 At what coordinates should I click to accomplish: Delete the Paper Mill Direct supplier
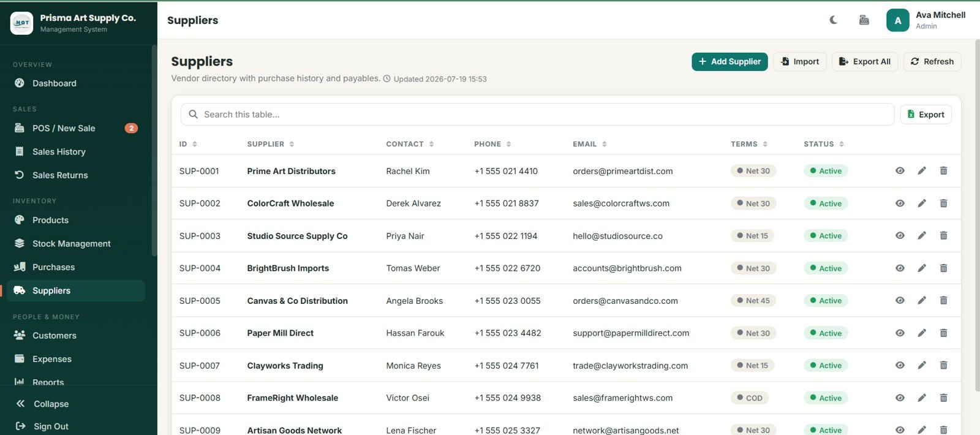point(944,333)
